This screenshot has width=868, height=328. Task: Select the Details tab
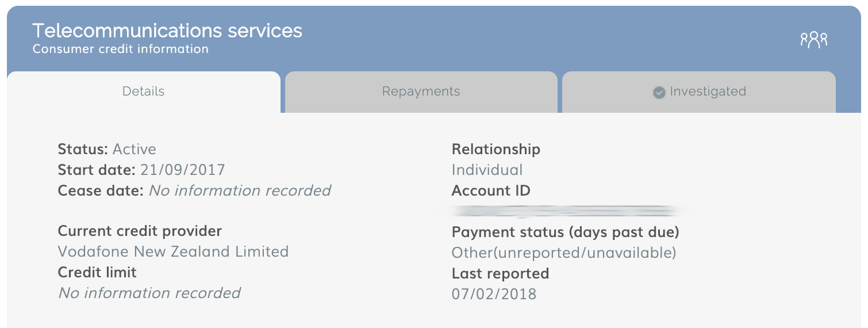coord(144,91)
